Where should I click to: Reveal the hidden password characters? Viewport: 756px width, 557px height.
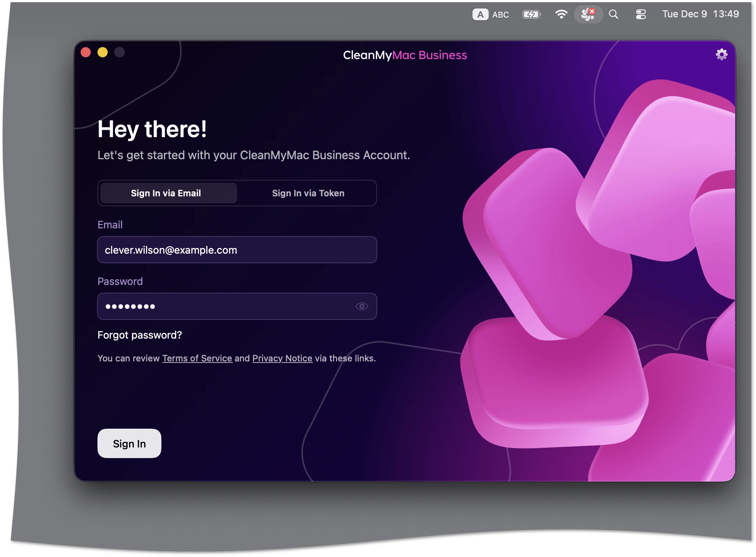click(362, 306)
